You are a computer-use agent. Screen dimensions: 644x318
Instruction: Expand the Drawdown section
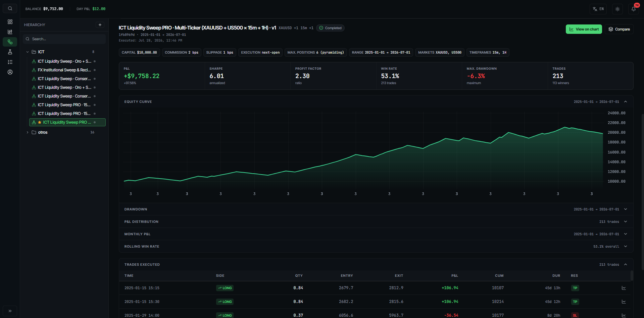[626, 209]
